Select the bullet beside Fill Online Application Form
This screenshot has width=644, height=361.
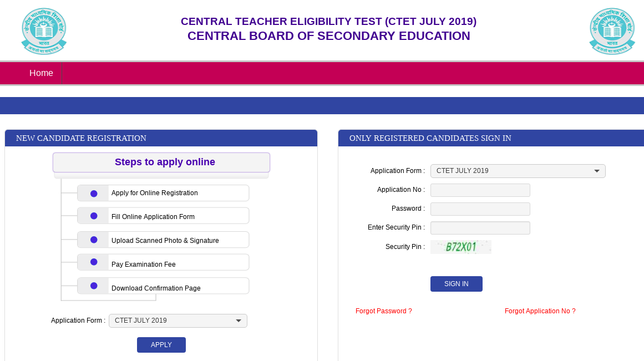[93, 216]
